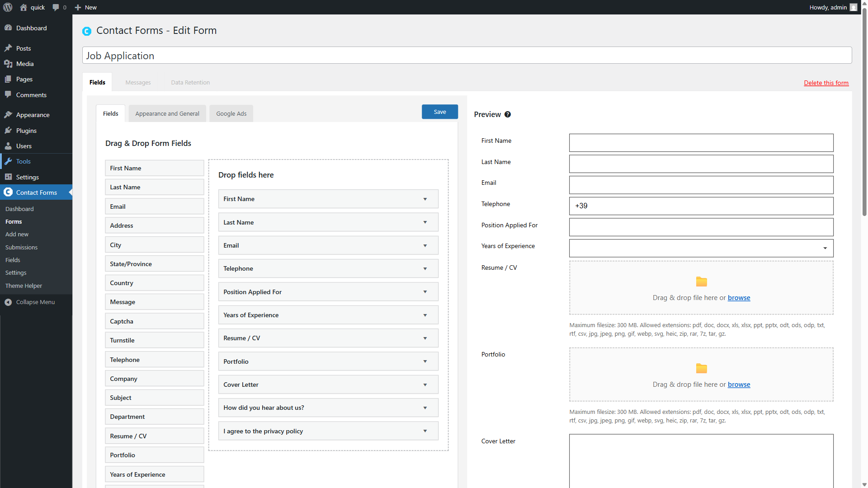This screenshot has width=868, height=488.
Task: Click the Job Application form title field
Action: 467,56
